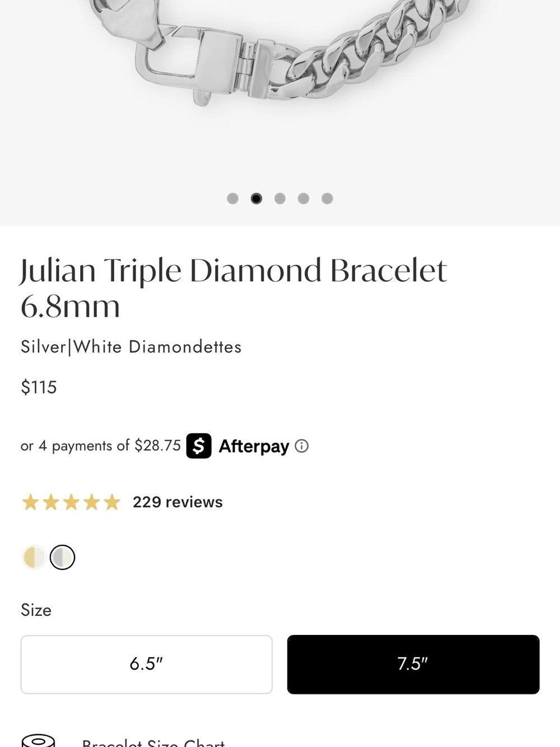Go to the first image carousel dot
Image resolution: width=560 pixels, height=747 pixels.
click(x=233, y=198)
